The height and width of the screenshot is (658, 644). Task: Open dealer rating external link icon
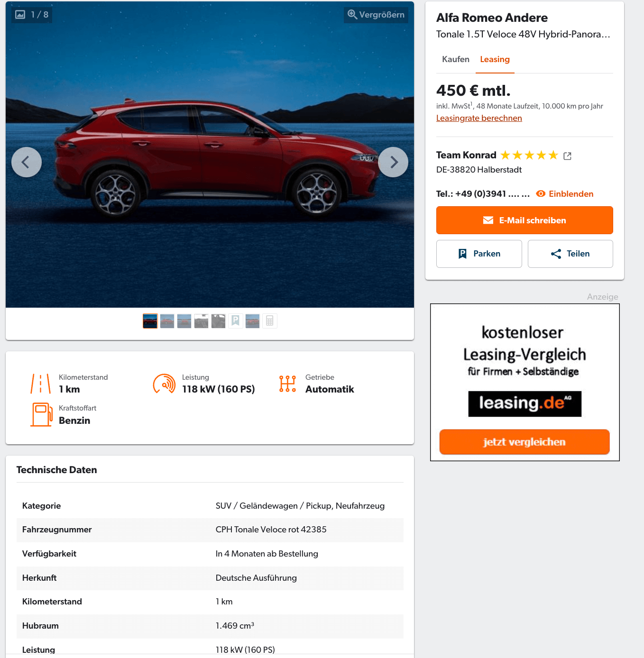point(567,156)
